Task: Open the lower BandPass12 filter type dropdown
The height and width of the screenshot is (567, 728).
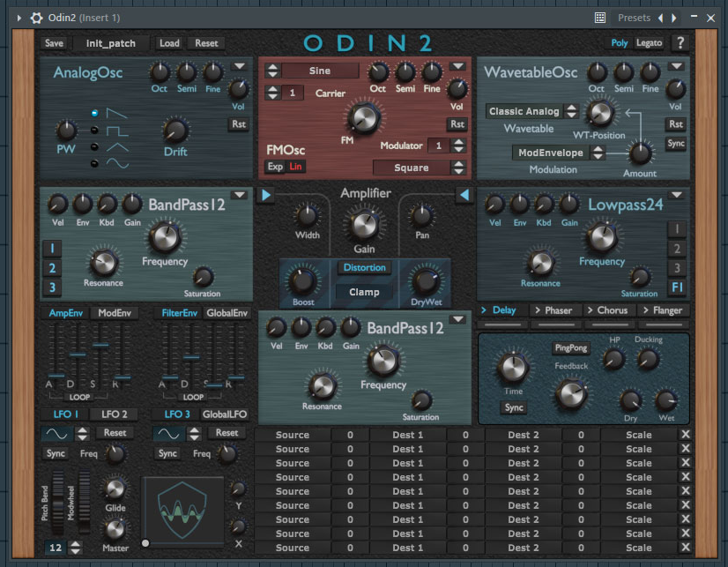Action: (457, 319)
